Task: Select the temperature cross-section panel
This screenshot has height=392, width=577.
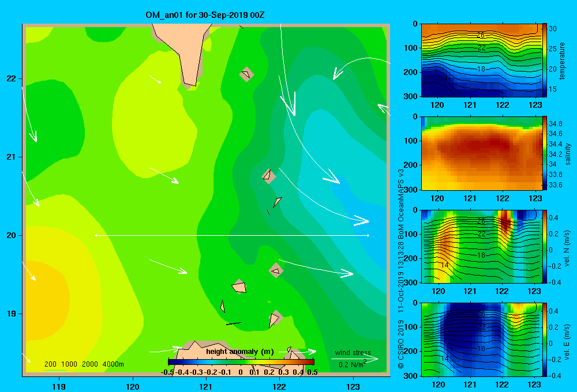Action: coord(481,61)
